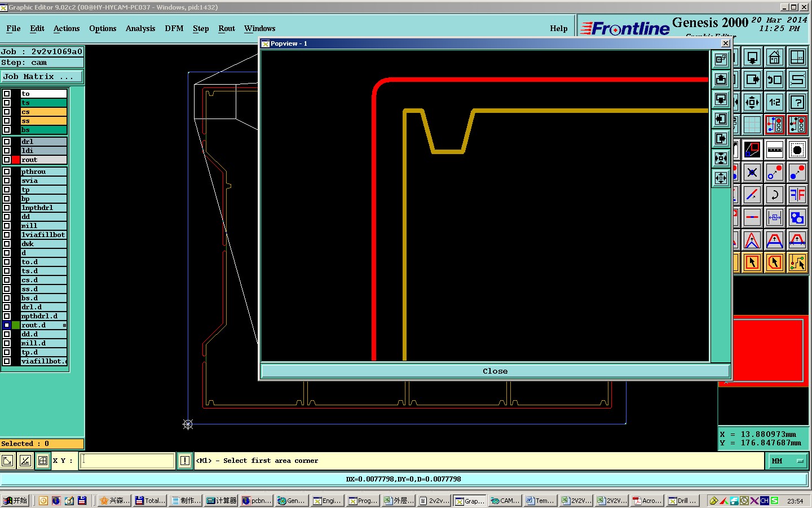812x508 pixels.
Task: Toggle the 'pthrou' layer checkbox
Action: pos(7,172)
